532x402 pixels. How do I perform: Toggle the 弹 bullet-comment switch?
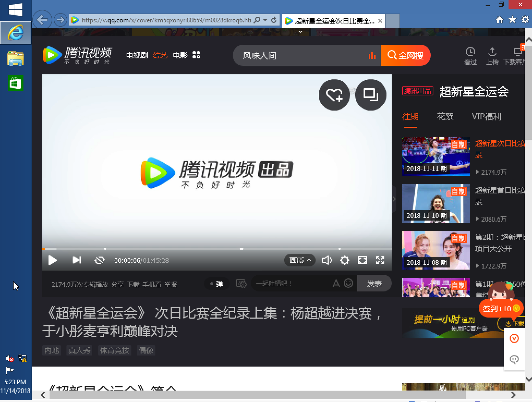[217, 283]
